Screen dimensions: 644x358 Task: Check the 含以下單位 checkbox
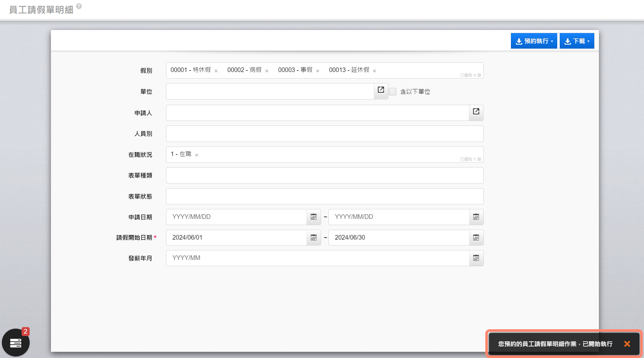pos(393,92)
